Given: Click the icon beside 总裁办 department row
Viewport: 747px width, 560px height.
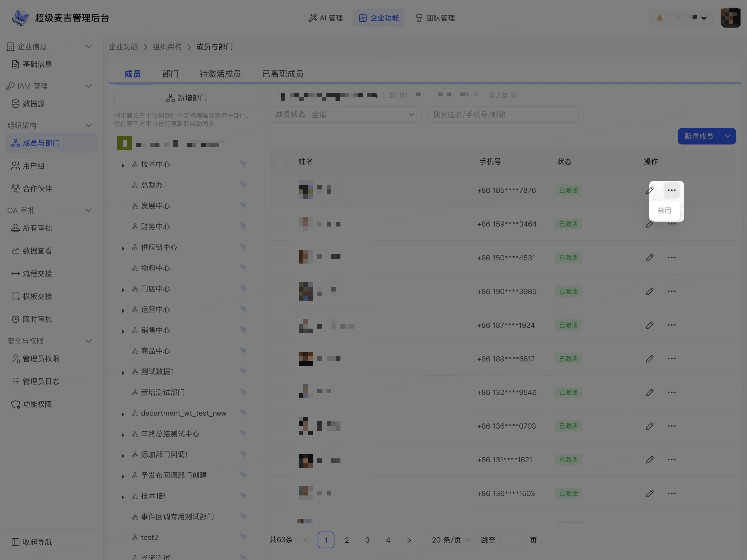Looking at the screenshot, I should (x=243, y=185).
